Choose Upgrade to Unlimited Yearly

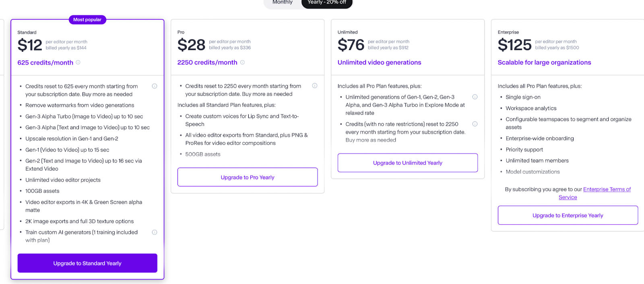coord(408,163)
